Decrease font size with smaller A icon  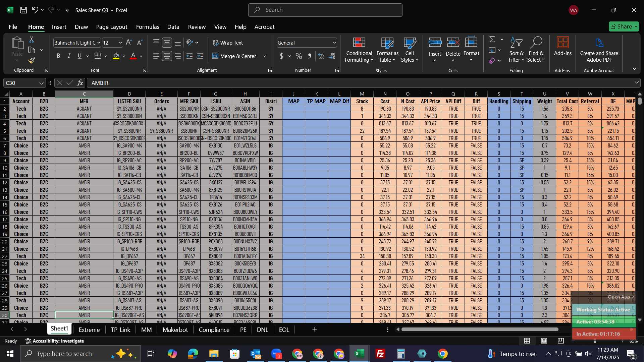(140, 43)
